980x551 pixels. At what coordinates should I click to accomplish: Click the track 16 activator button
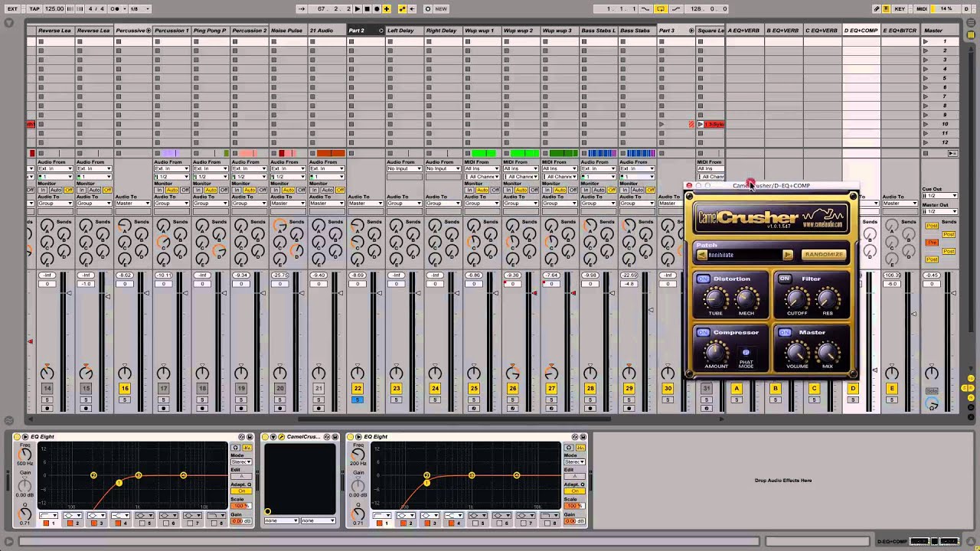(x=125, y=389)
